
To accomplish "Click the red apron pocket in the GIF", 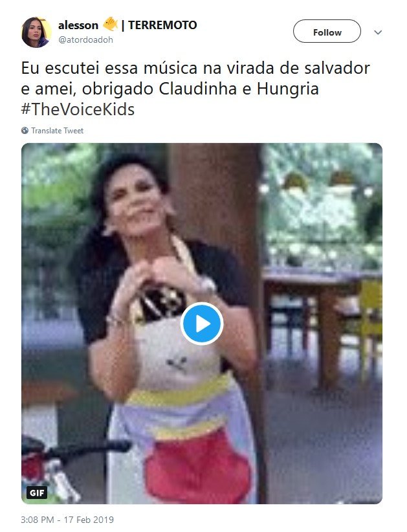I will click(199, 467).
